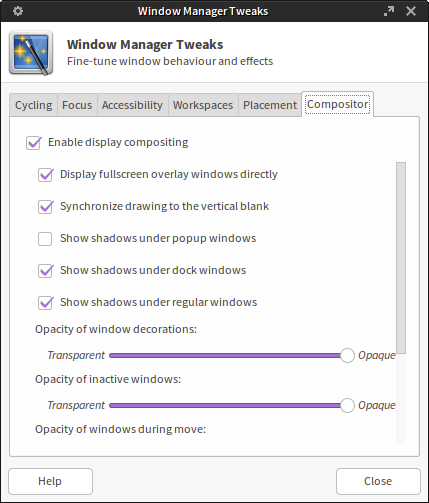Viewport: 429px width, 503px height.
Task: Open the Focus tab
Action: tap(77, 105)
